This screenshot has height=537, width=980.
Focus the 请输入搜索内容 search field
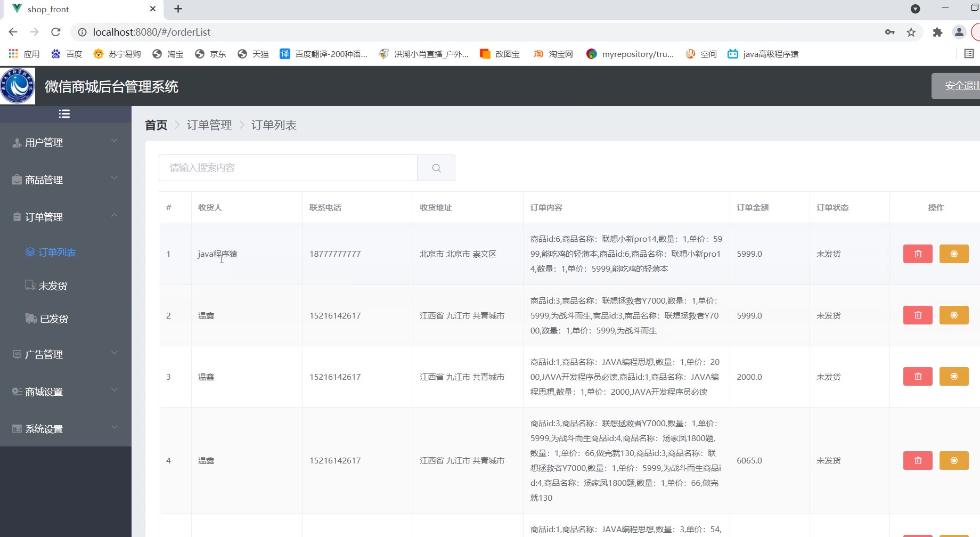click(x=288, y=168)
